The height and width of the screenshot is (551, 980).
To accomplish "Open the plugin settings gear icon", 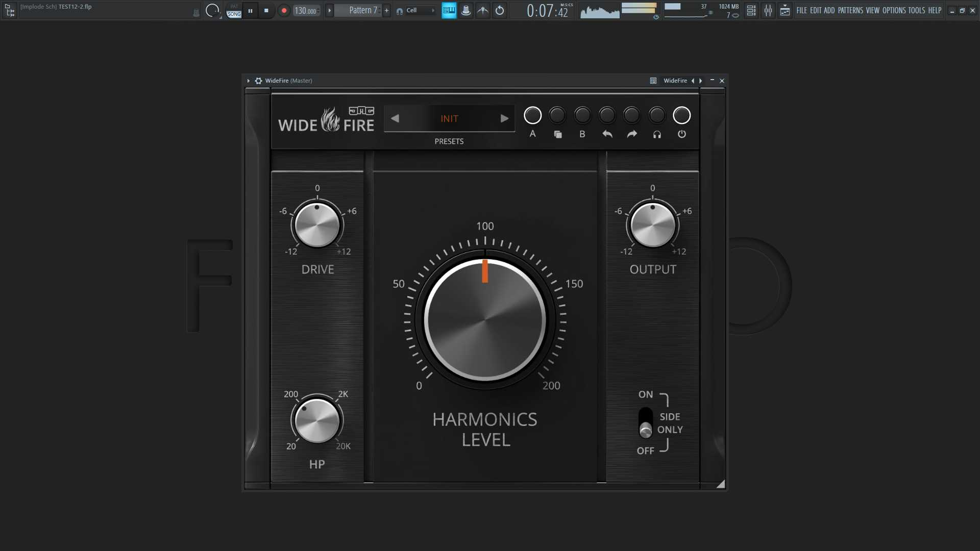I will click(258, 81).
